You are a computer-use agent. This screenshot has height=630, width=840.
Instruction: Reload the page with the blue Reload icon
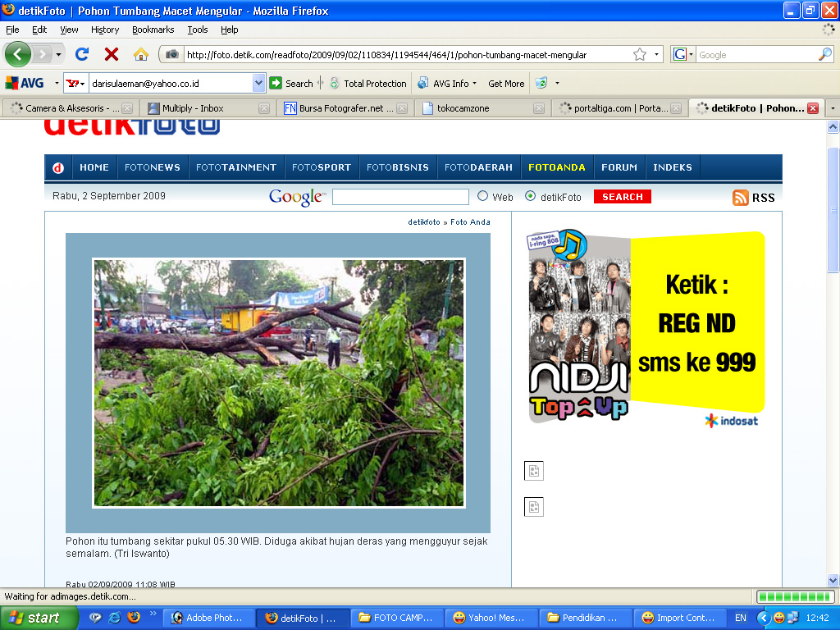[82, 54]
